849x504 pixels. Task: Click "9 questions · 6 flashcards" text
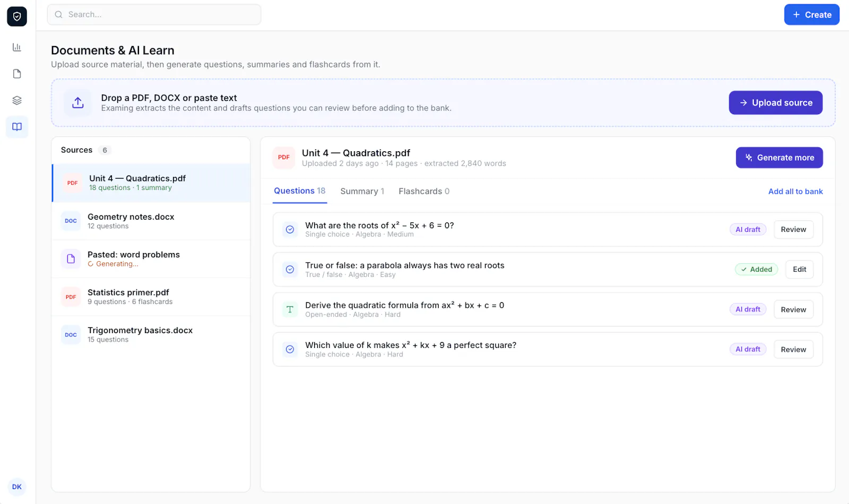(x=130, y=302)
